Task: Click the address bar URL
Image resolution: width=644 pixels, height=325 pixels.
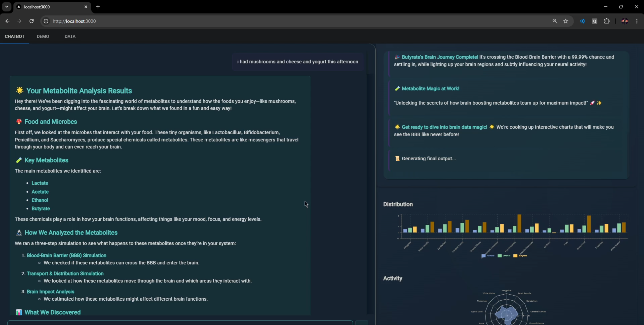Action: pyautogui.click(x=74, y=21)
